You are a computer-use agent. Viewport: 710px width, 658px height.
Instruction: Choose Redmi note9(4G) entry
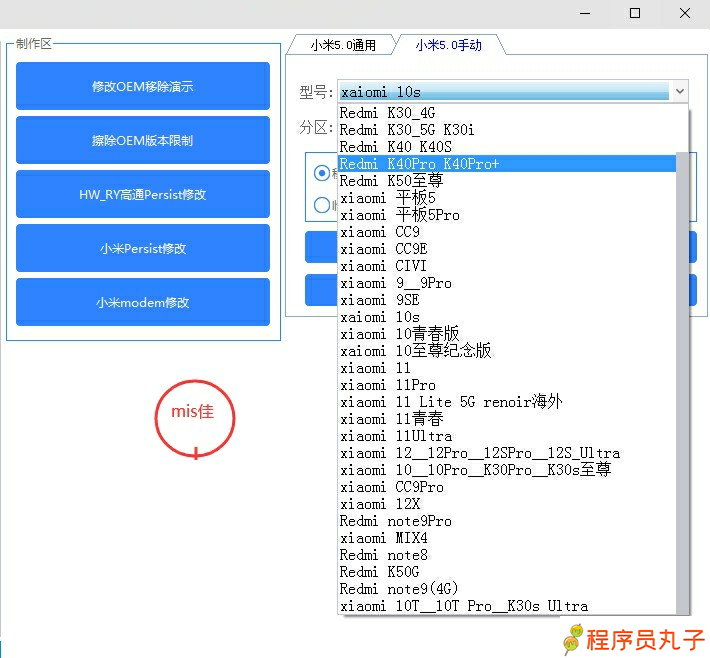pos(507,589)
